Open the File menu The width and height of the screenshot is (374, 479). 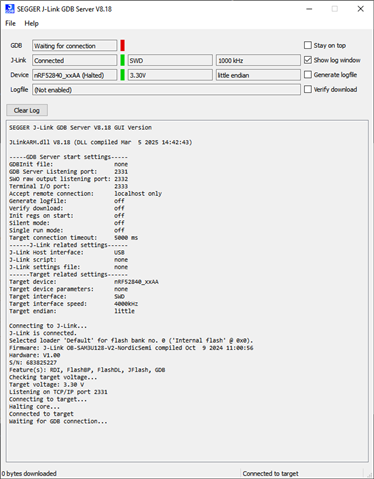point(10,23)
